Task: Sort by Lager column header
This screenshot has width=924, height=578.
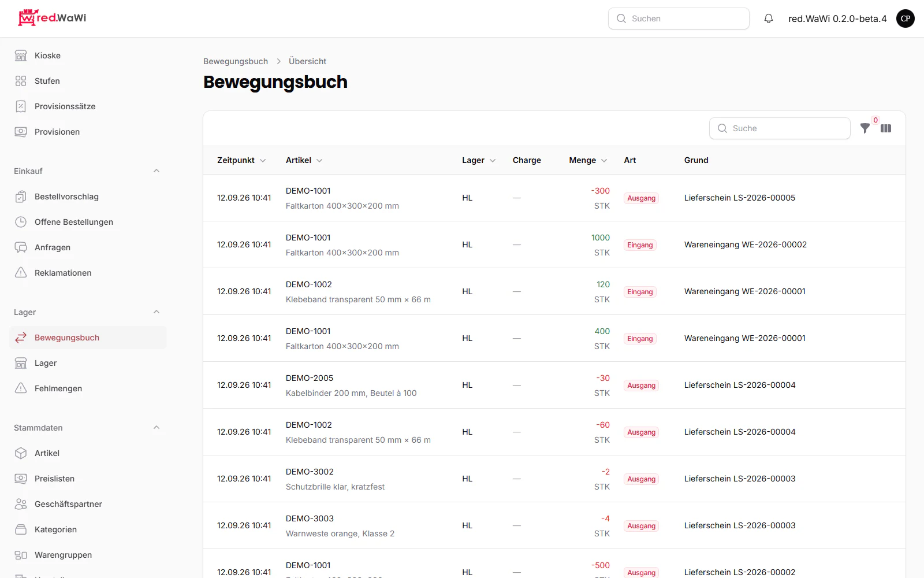Action: [x=479, y=160]
